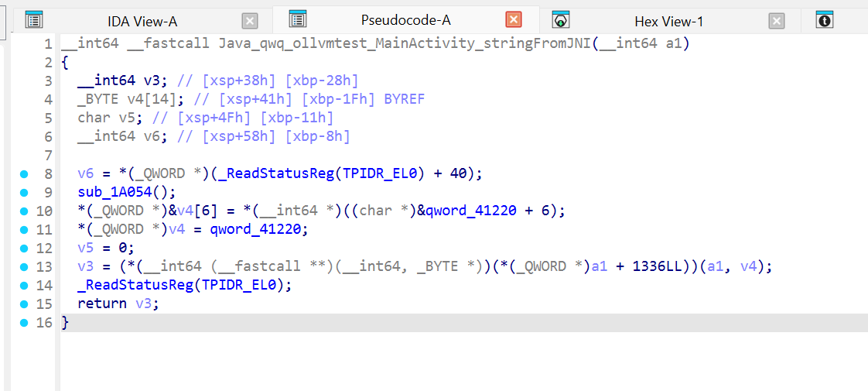Toggle breakpoint dot on line 8
The height and width of the screenshot is (391, 868).
tap(22, 174)
